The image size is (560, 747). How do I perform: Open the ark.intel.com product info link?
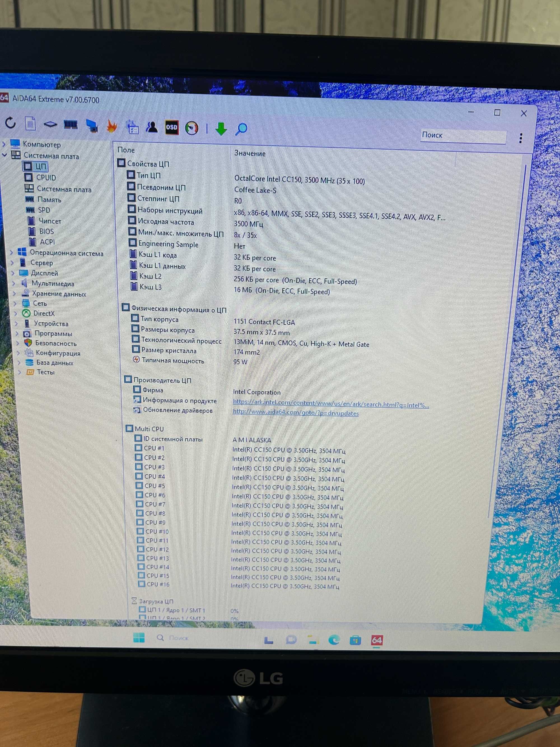pyautogui.click(x=331, y=404)
